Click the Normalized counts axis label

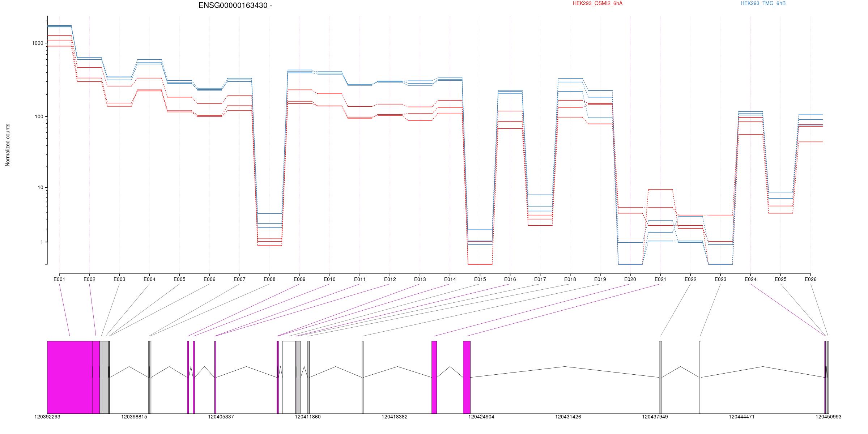[8, 145]
